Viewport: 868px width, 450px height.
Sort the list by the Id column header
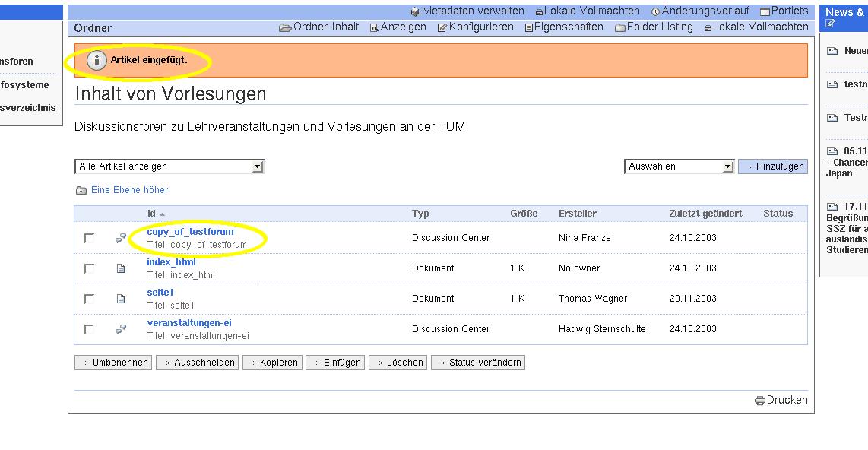tap(151, 214)
